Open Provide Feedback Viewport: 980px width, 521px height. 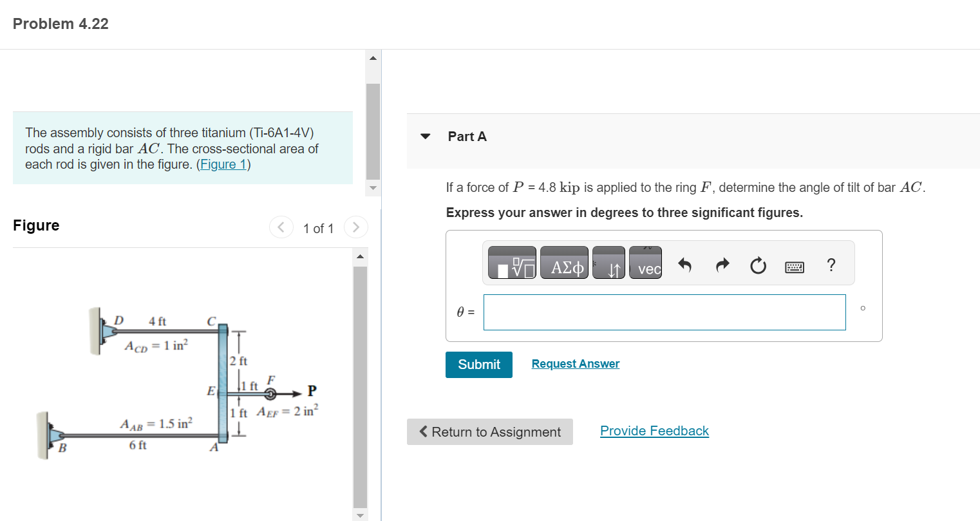point(654,430)
